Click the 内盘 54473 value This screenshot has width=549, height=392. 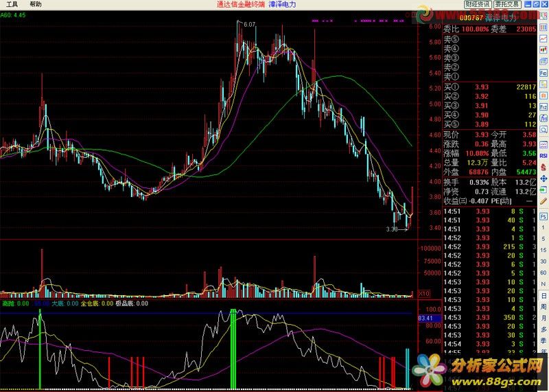tap(526, 172)
